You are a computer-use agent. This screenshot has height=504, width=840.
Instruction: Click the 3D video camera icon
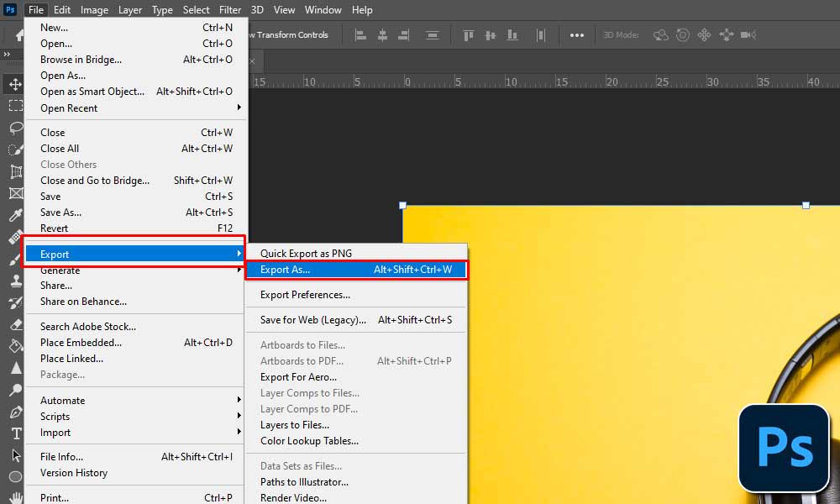click(748, 35)
